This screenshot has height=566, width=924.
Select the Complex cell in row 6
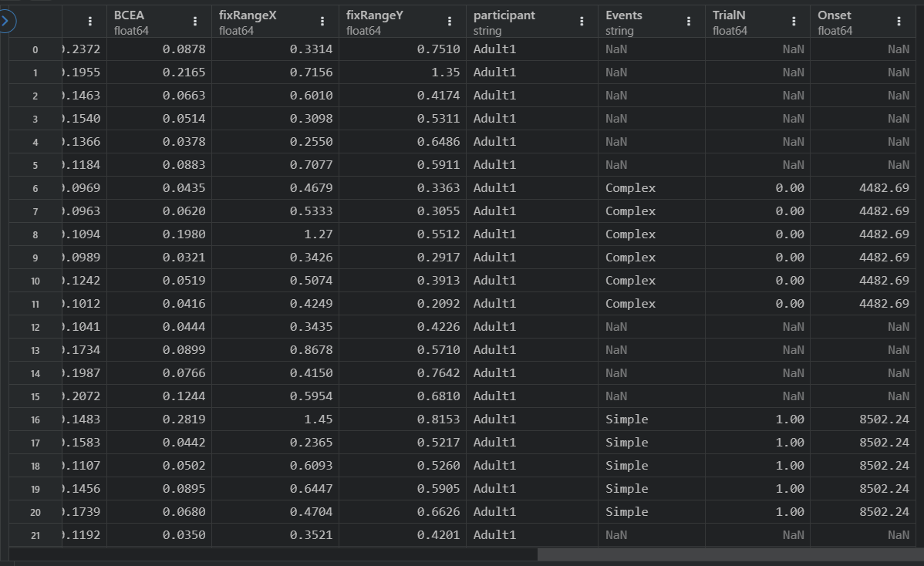(x=630, y=188)
